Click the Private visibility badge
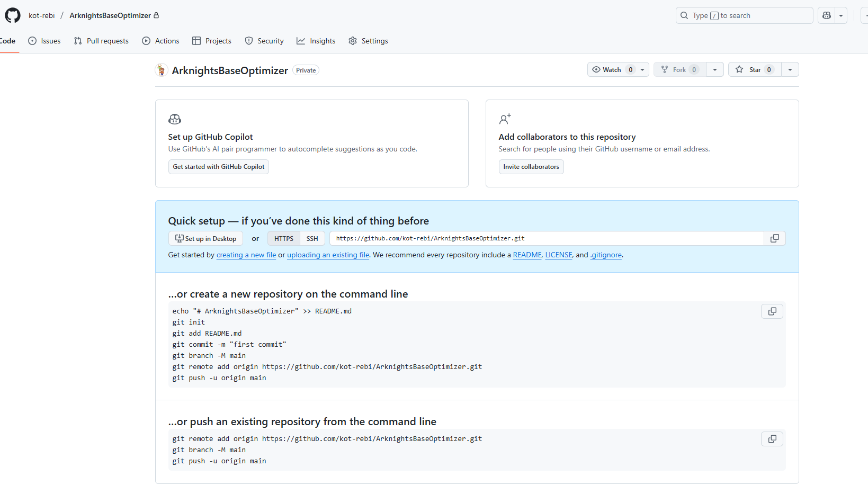Viewport: 868px width, 485px height. click(306, 70)
